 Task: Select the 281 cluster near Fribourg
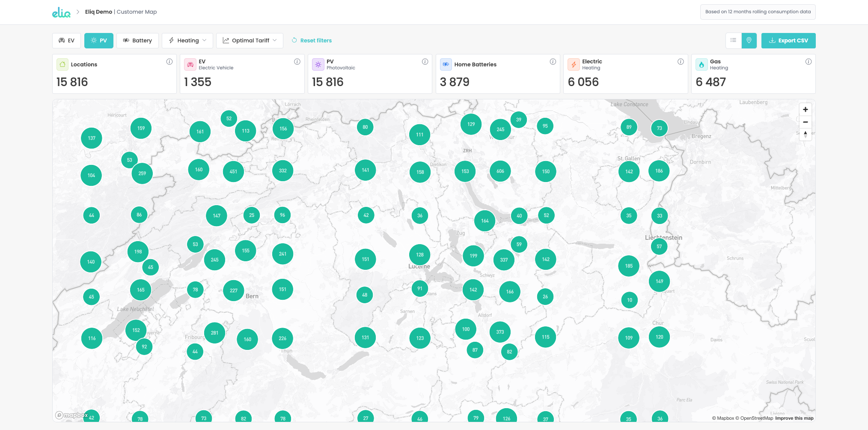[214, 333]
